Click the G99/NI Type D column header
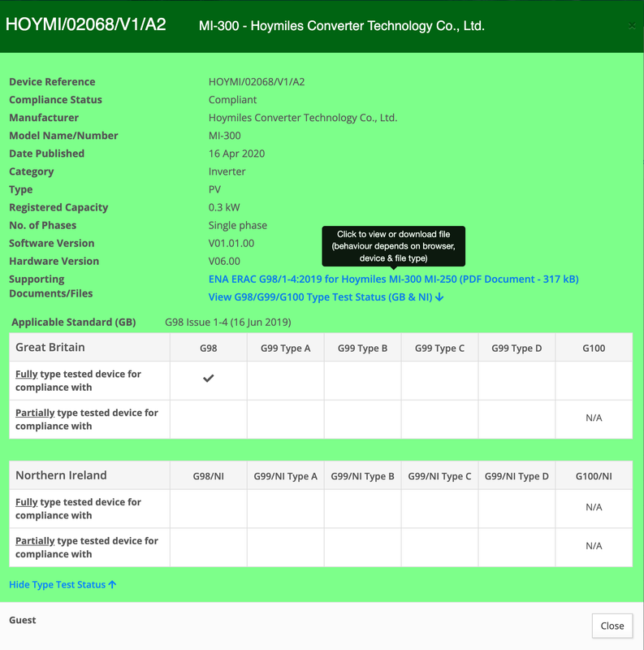This screenshot has width=644, height=650. [516, 476]
